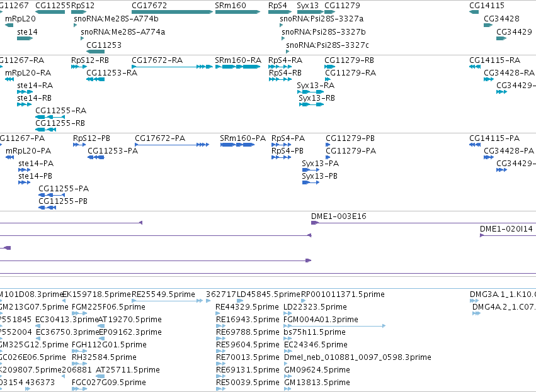Select the SRm160-RA transcript glyph
This screenshot has height=392, width=536.
[237, 67]
